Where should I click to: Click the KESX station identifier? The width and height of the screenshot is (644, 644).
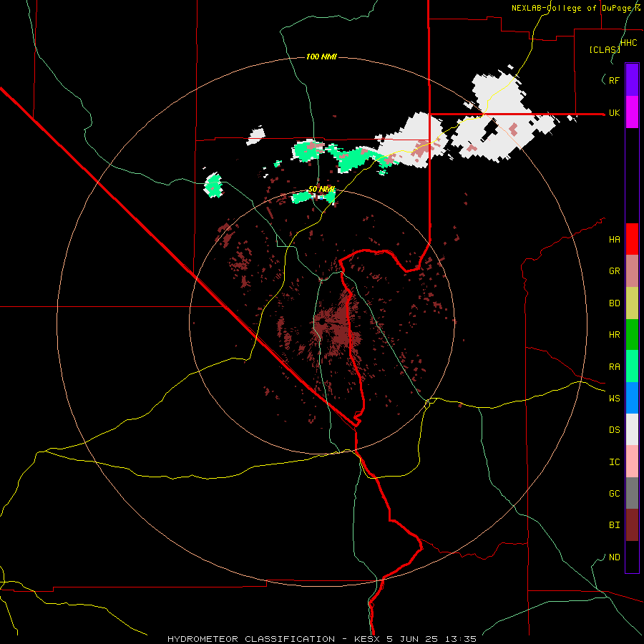[368, 639]
